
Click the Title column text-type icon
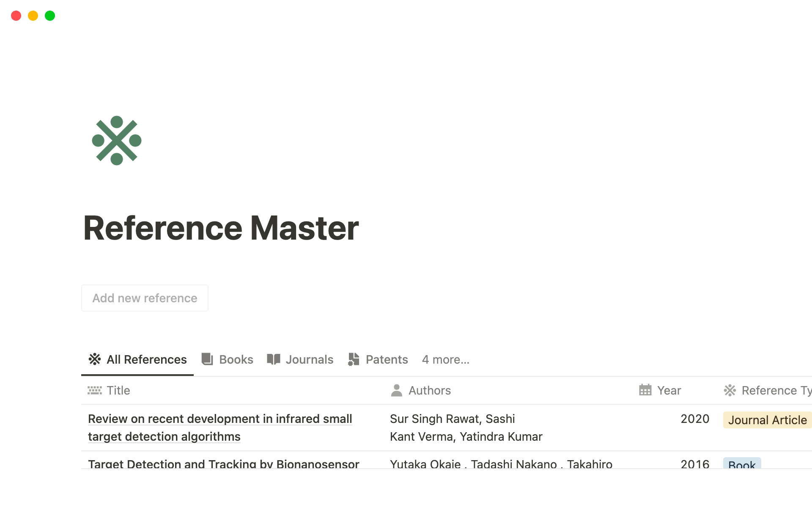[x=95, y=390]
